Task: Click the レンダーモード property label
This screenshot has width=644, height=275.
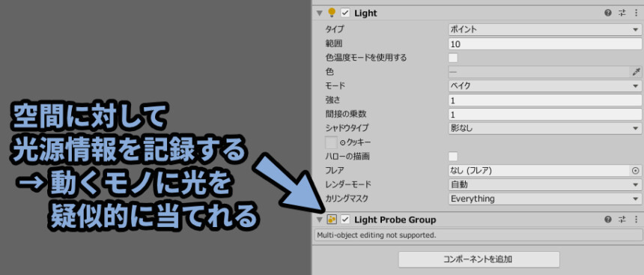Action: [348, 185]
